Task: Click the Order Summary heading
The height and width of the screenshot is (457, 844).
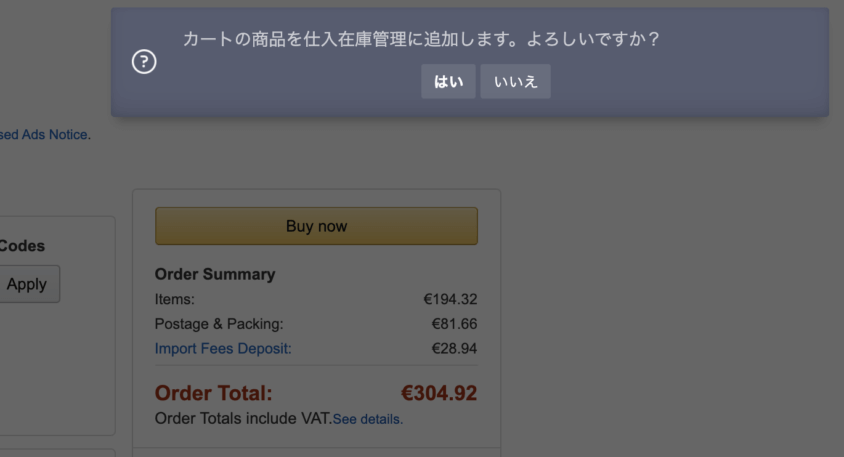Action: pos(215,275)
